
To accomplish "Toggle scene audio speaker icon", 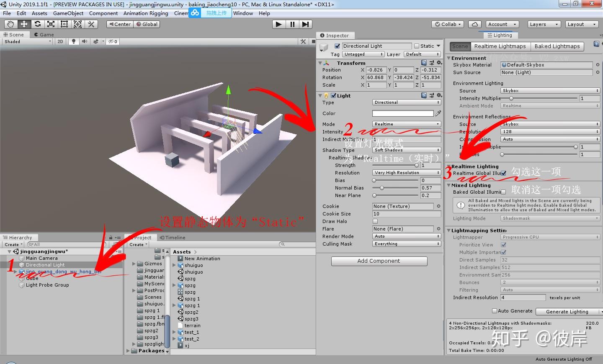I will (85, 41).
